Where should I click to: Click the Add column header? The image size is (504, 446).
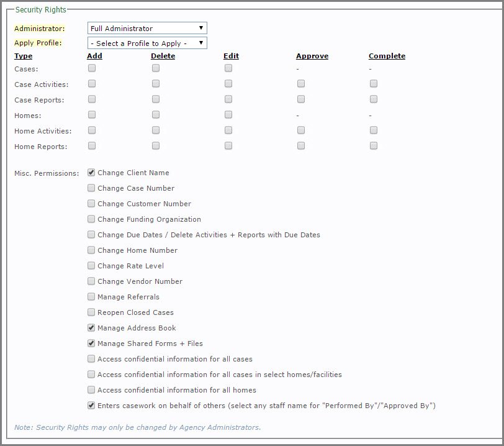coord(94,56)
